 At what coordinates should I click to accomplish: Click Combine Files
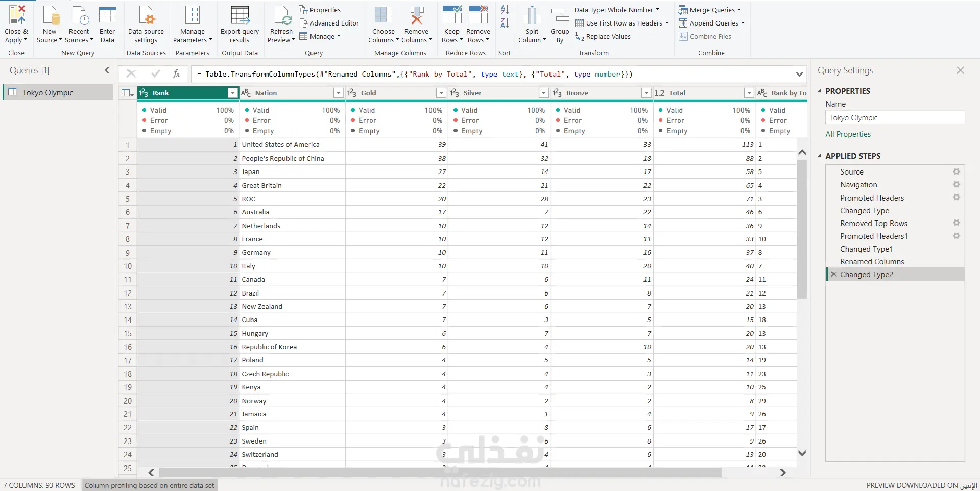(x=705, y=36)
